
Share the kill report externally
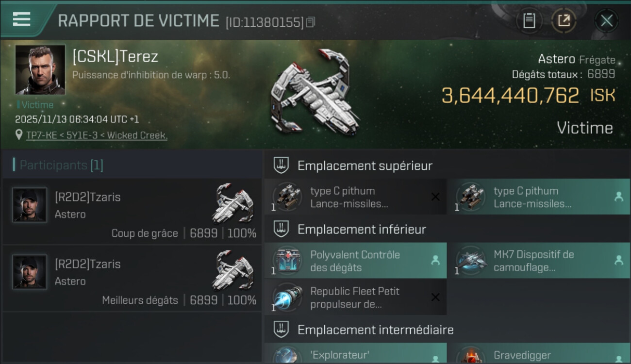coord(564,20)
